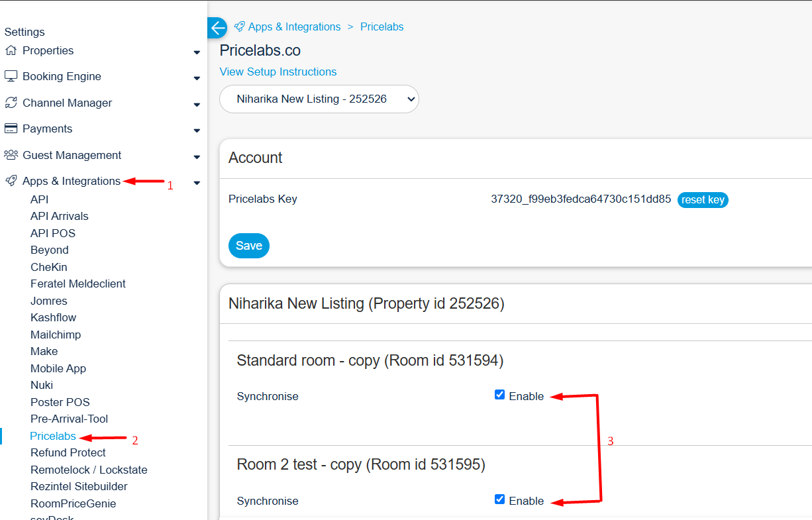
Task: Open the Feratel Meldeclient integration
Action: [x=78, y=284]
